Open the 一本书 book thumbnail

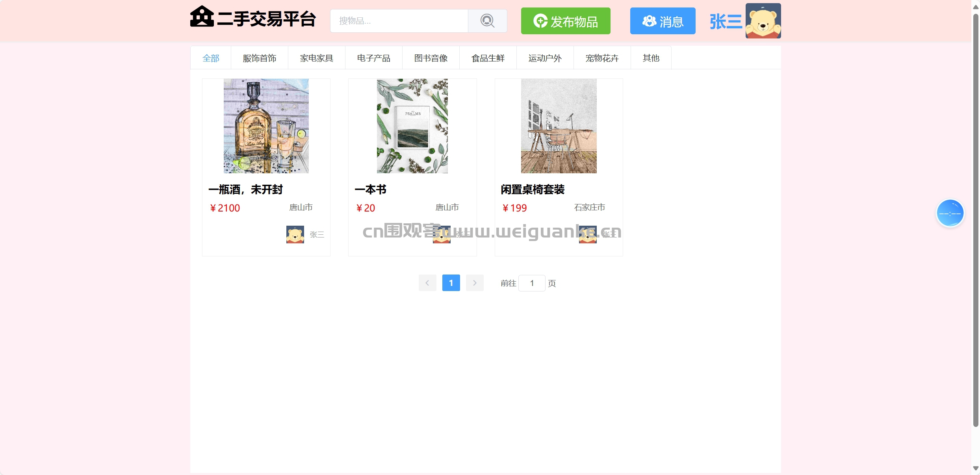412,126
